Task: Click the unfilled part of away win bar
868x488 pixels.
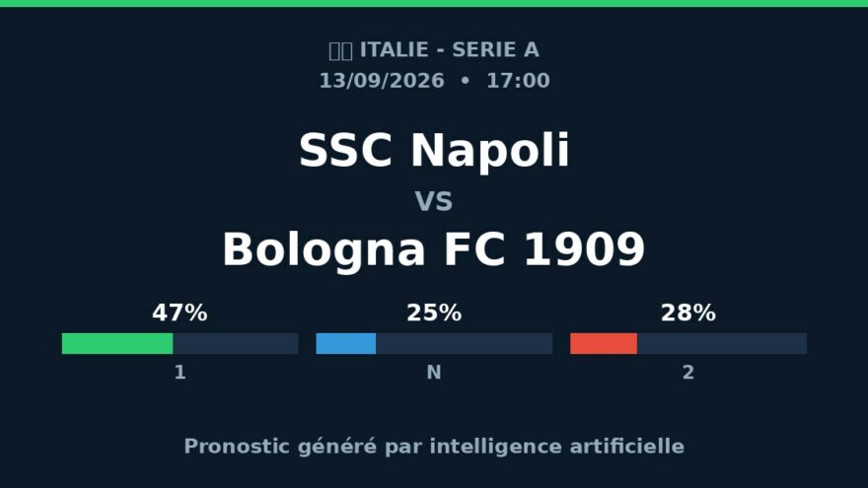Action: [722, 344]
